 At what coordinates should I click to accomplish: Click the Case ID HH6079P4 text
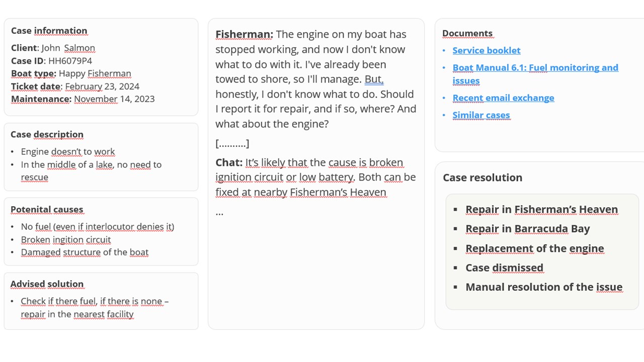click(x=51, y=61)
